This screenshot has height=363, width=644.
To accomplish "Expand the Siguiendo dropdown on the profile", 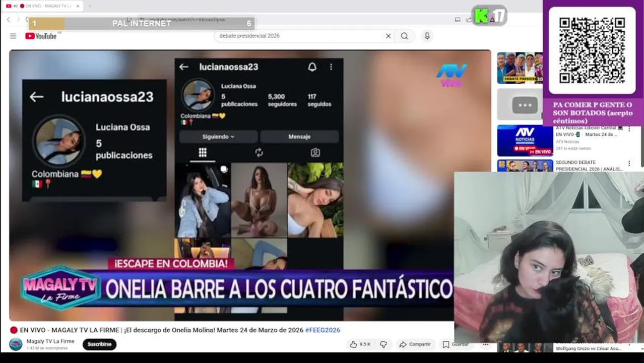I will tap(218, 137).
